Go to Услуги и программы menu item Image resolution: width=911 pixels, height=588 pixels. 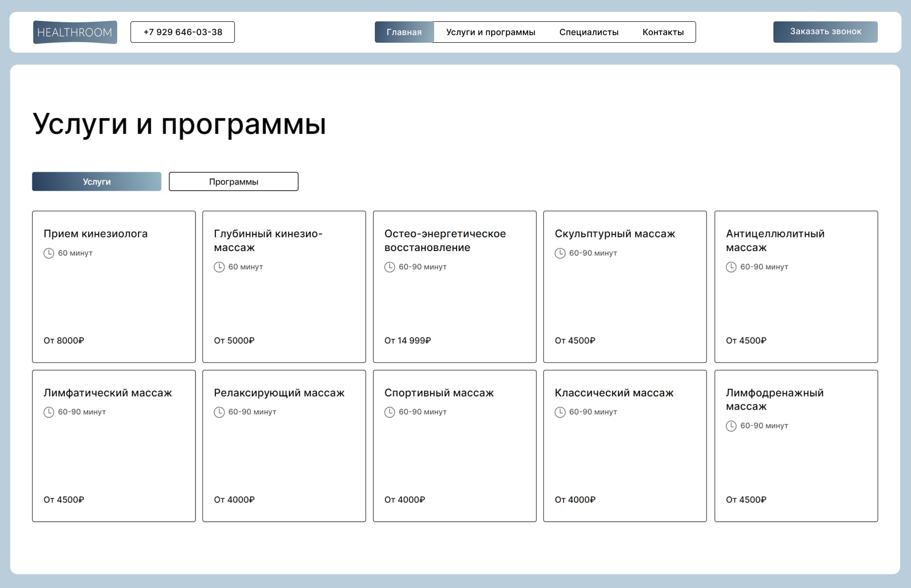491,32
